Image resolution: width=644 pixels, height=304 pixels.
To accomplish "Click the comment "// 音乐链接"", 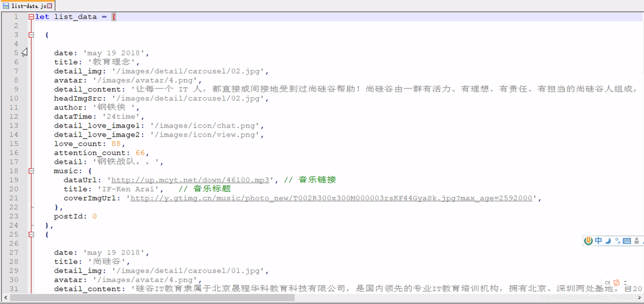I will [x=310, y=180].
